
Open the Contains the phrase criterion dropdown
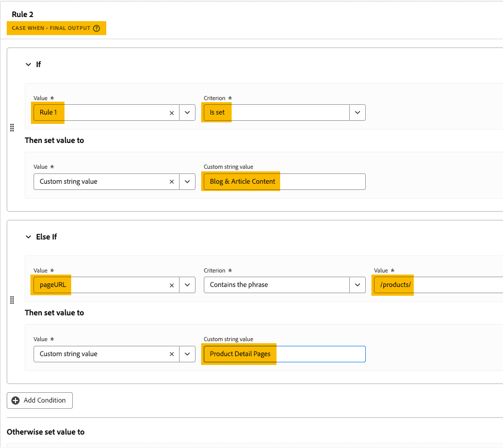(358, 285)
